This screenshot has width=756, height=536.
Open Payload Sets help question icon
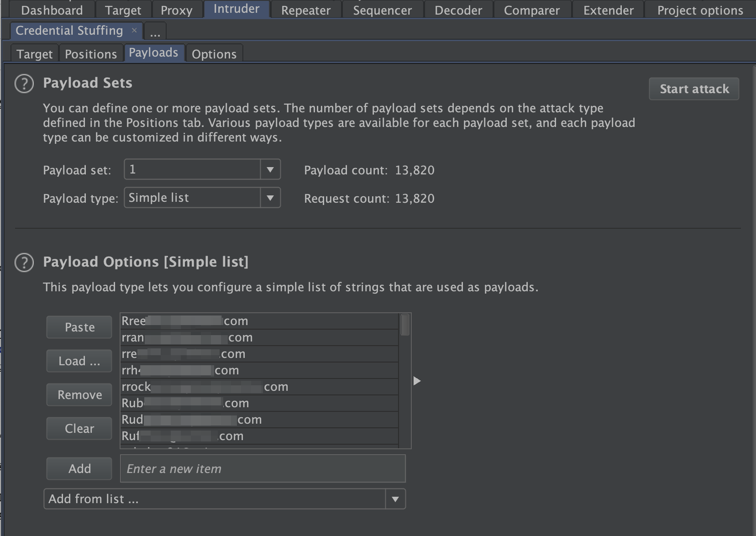[24, 84]
